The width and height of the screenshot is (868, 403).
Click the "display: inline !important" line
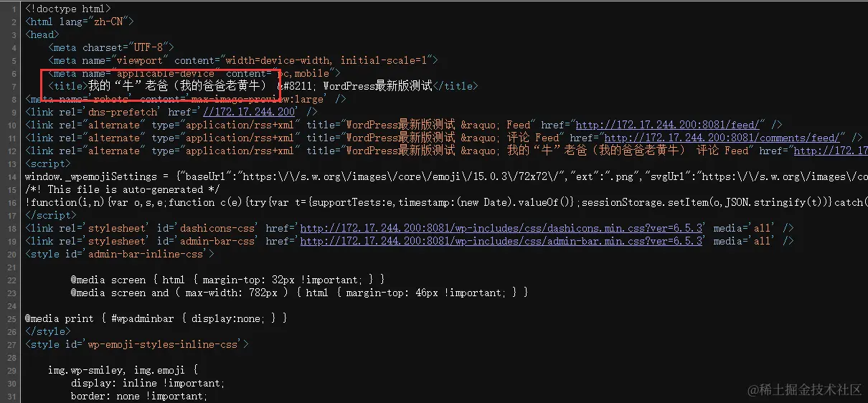click(148, 383)
